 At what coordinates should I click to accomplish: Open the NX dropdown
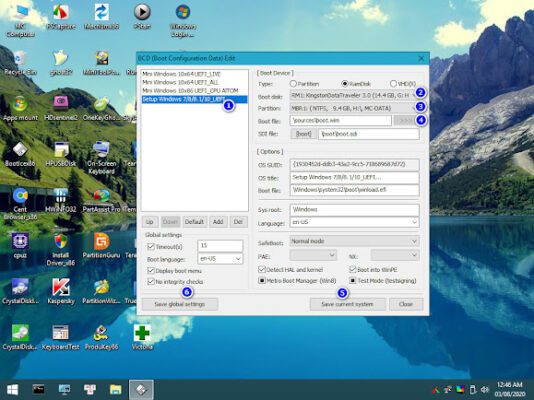(x=395, y=255)
